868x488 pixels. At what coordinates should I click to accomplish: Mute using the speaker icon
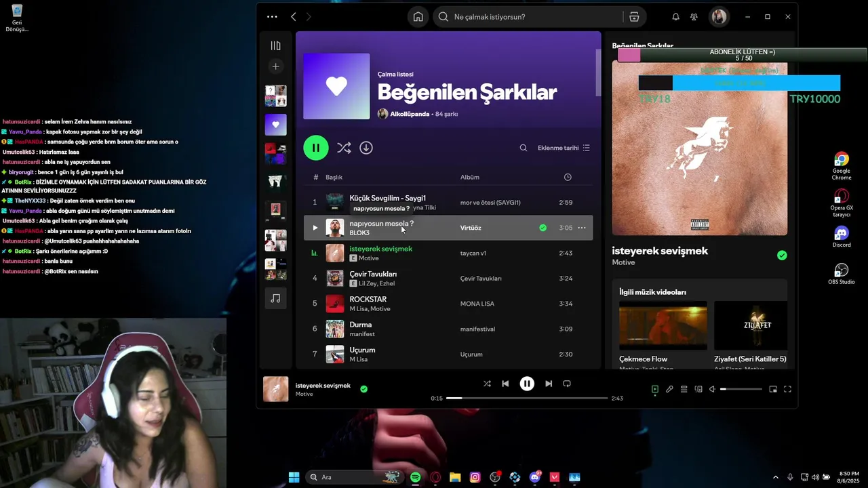(x=712, y=390)
